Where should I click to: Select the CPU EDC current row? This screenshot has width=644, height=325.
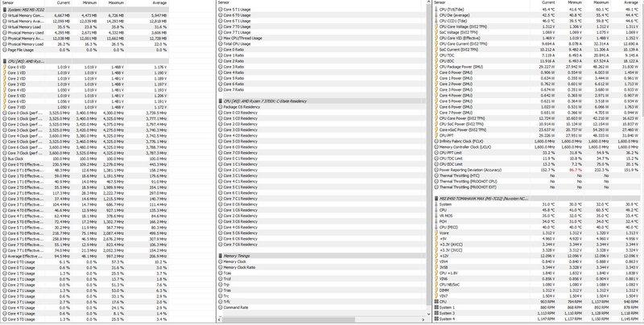[x=537, y=60]
